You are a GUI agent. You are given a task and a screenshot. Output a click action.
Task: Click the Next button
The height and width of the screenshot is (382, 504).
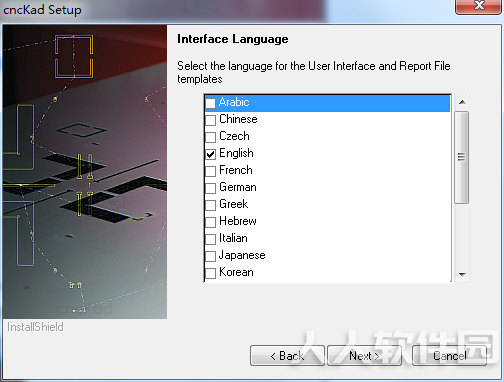coord(364,356)
